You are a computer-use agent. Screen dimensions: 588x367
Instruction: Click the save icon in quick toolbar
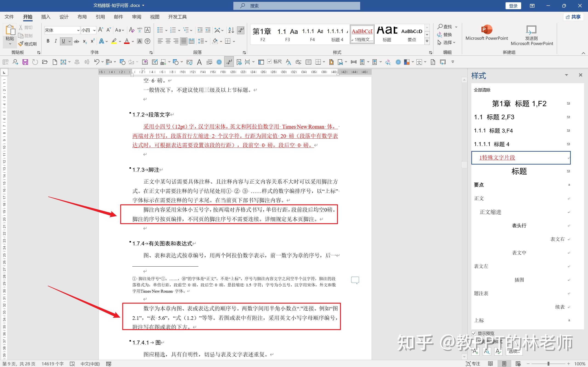click(x=25, y=62)
